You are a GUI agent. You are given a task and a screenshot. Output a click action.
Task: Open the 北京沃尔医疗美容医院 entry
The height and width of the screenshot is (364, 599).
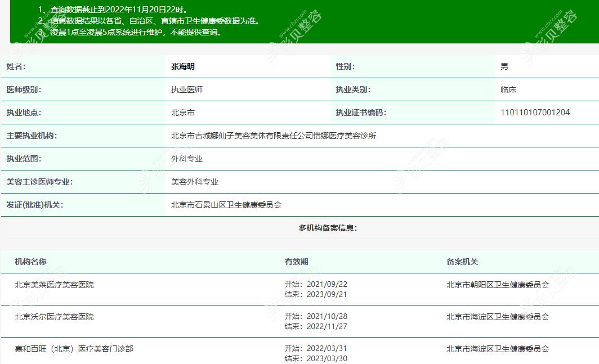pyautogui.click(x=54, y=317)
